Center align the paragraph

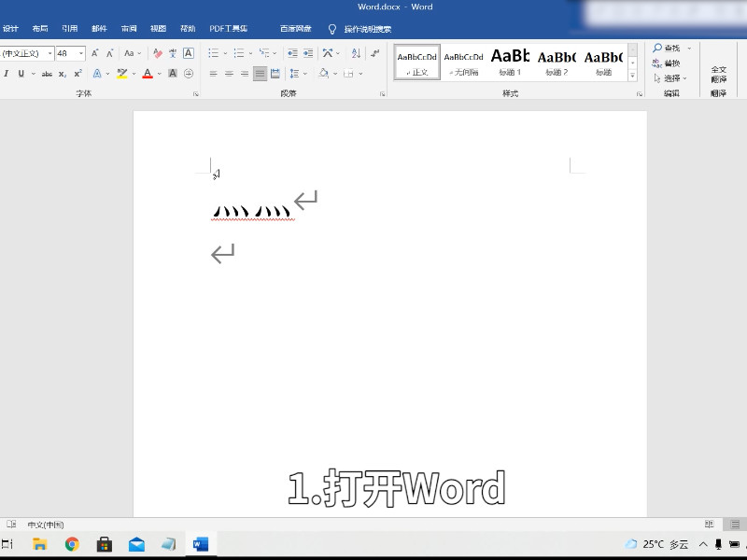click(x=229, y=74)
